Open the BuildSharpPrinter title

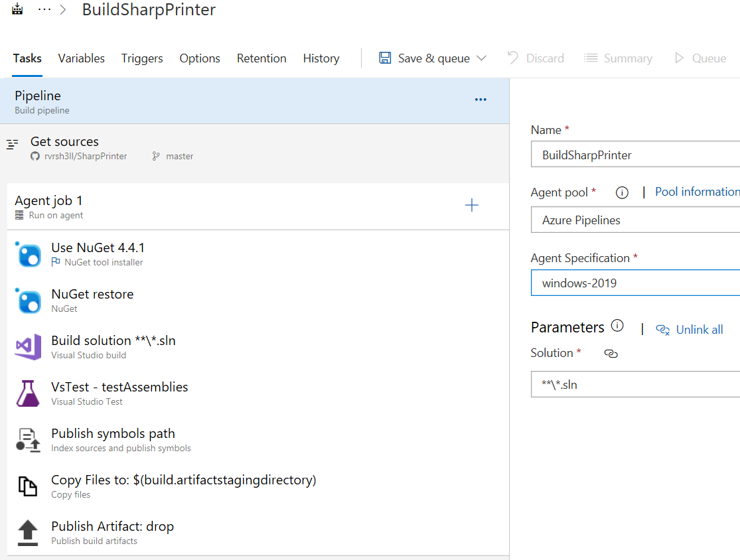(x=149, y=10)
